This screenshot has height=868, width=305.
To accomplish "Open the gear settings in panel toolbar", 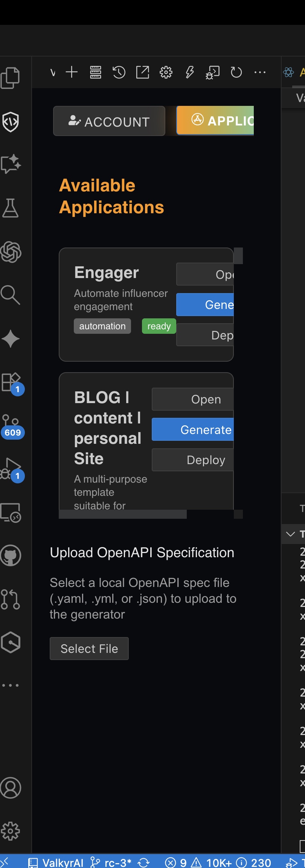I will [x=166, y=72].
